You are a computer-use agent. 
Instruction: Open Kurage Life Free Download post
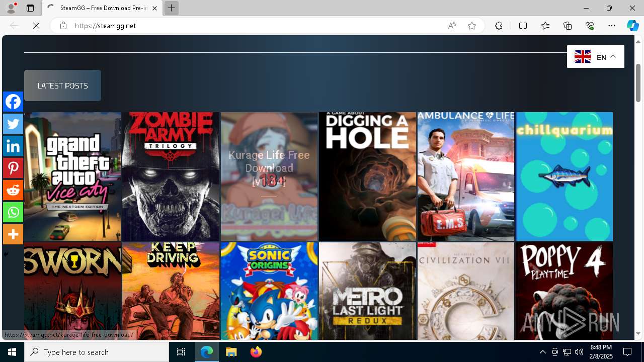coord(269,176)
